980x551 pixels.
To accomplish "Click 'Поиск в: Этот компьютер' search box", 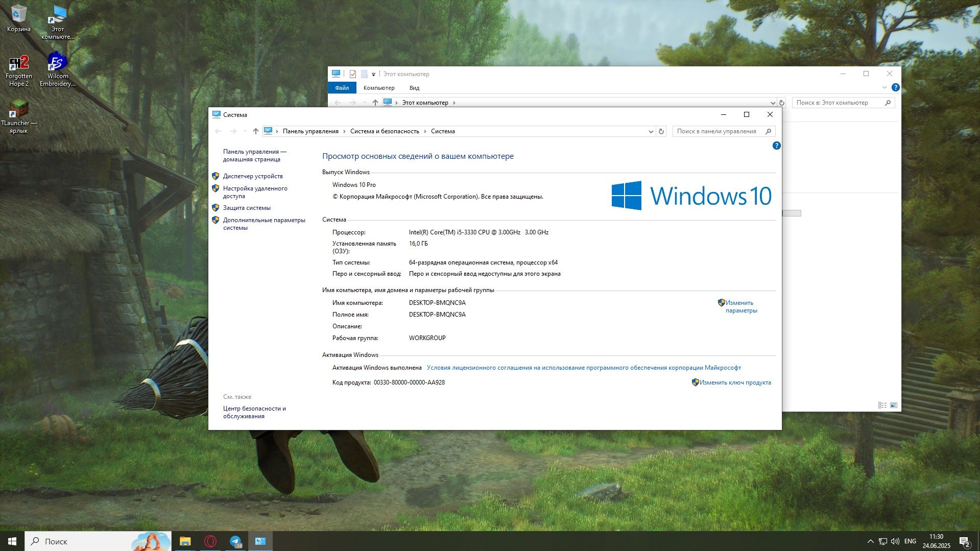I will point(843,103).
